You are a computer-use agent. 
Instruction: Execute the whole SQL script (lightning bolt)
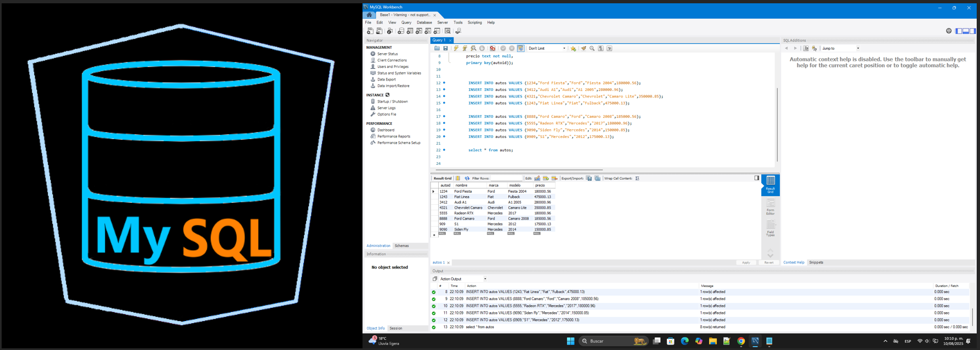(456, 48)
